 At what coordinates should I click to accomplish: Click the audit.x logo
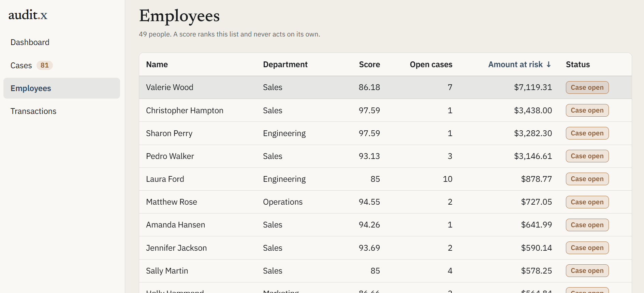[x=28, y=15]
